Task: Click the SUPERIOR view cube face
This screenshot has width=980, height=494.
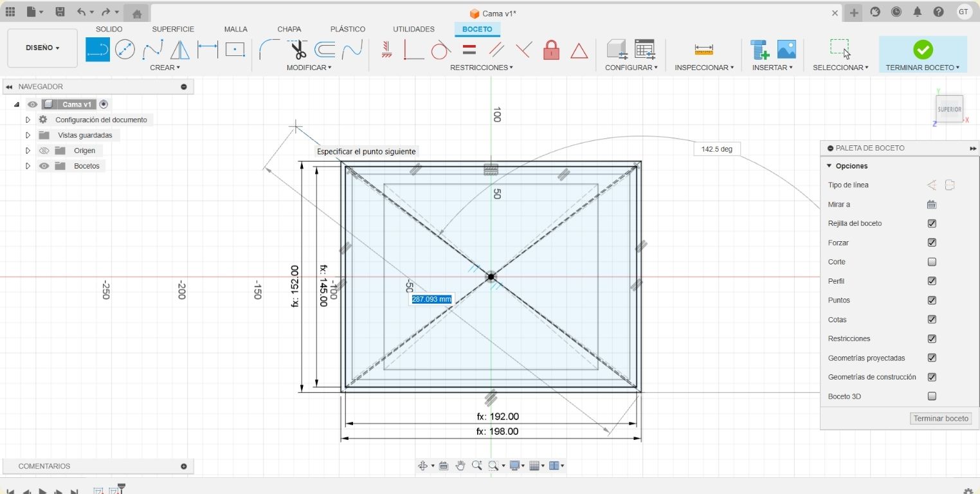Action: 949,109
